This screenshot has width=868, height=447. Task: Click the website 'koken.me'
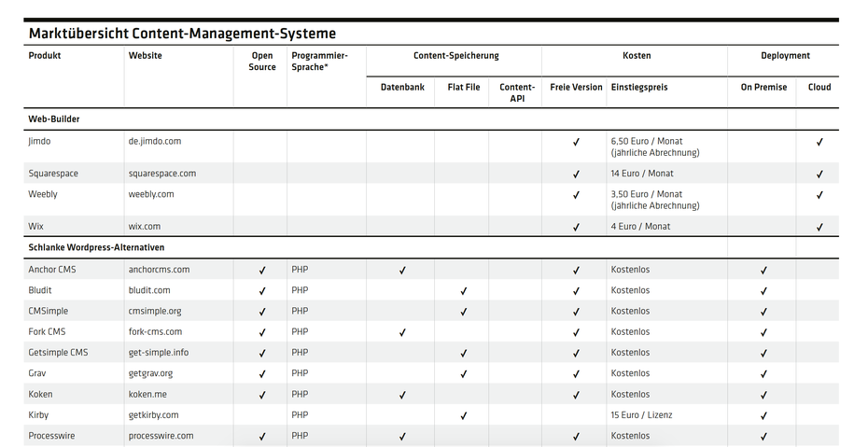pyautogui.click(x=147, y=394)
